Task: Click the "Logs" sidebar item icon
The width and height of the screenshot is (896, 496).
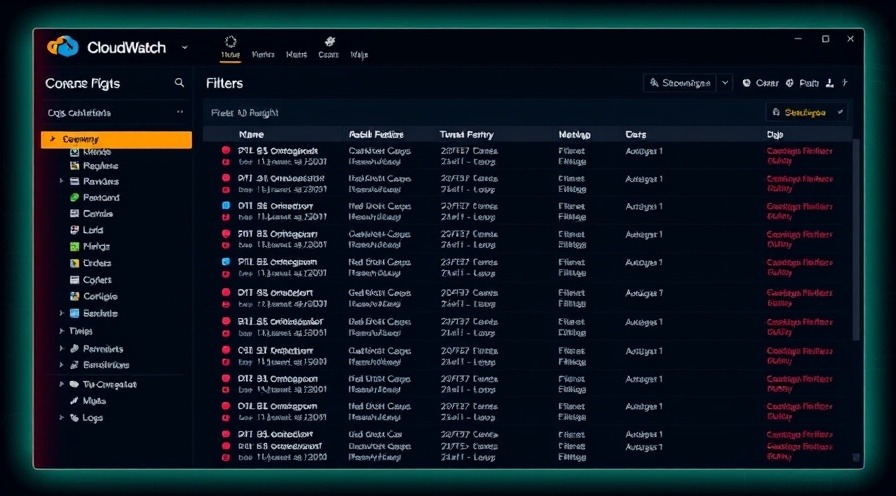Action: 74,418
